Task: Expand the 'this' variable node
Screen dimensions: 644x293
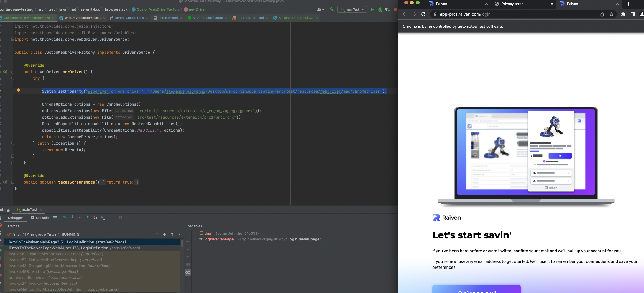Action: pyautogui.click(x=195, y=233)
